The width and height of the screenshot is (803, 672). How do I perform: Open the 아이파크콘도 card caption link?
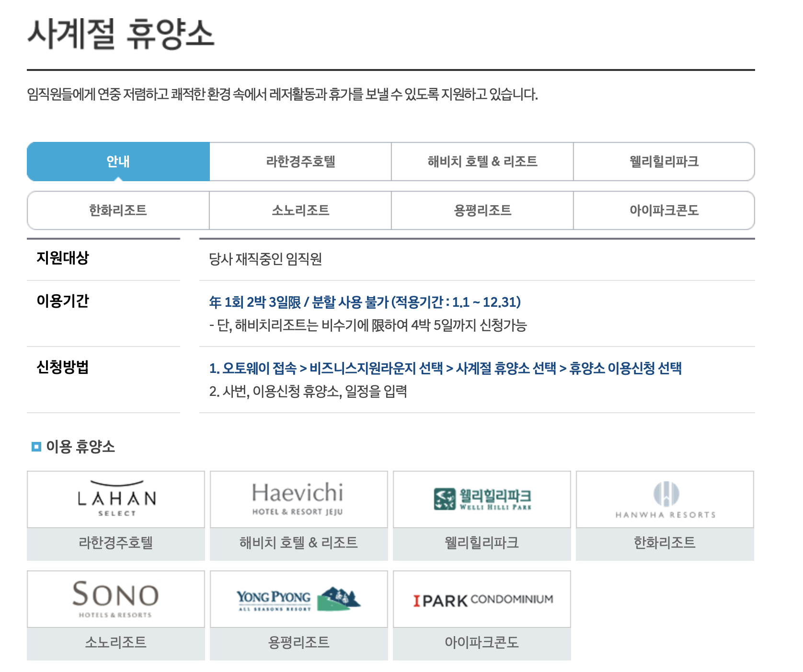tap(482, 643)
